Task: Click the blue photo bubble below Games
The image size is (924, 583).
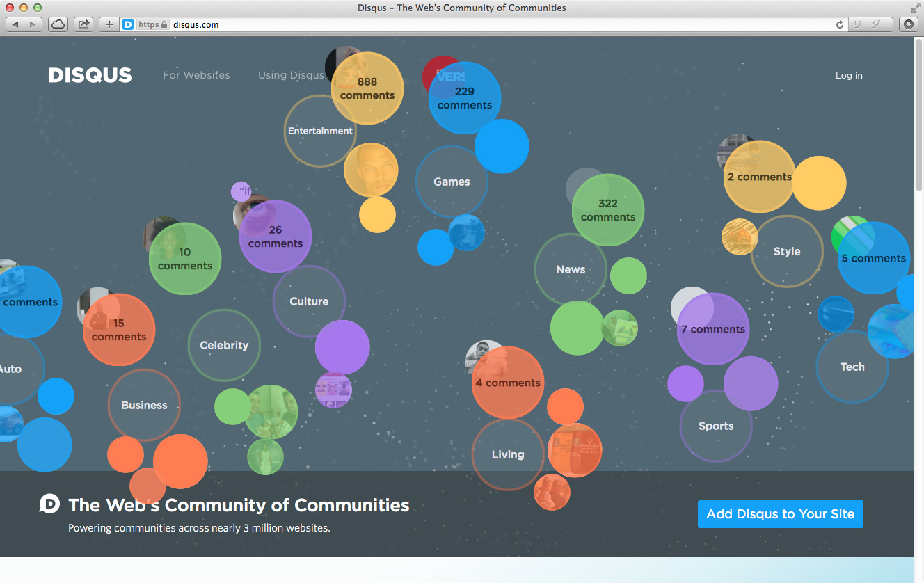Action: (x=466, y=232)
